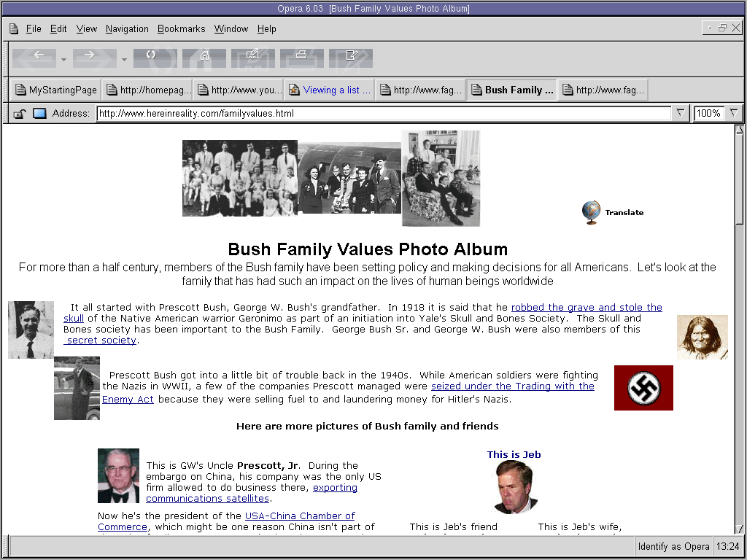Switch to the http://www.you... tab
Screen dimensions: 747x560
pyautogui.click(x=239, y=90)
